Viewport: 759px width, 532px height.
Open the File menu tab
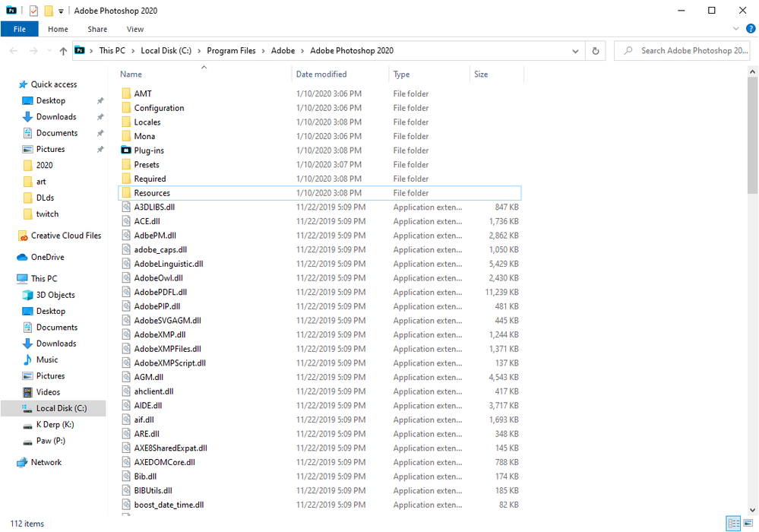[19, 29]
